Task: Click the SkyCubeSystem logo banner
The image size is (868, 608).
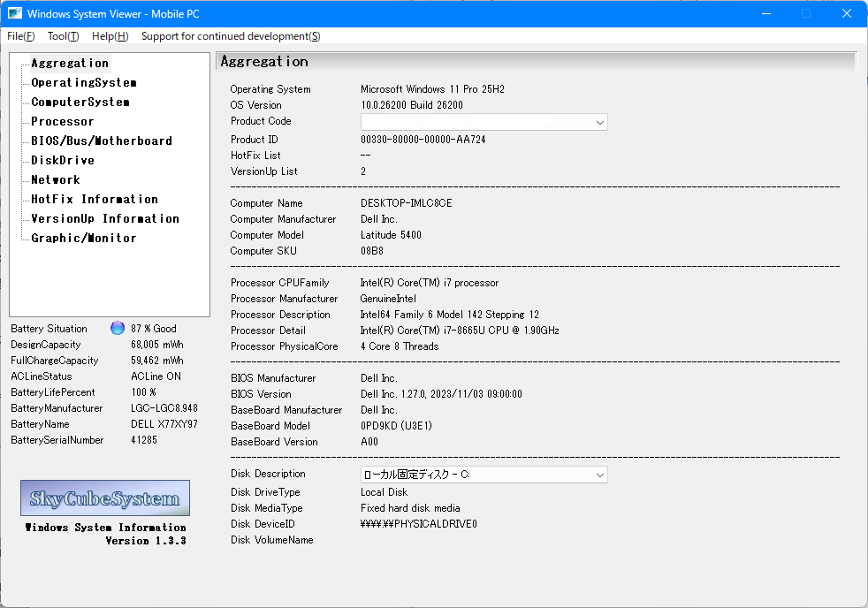Action: (105, 498)
